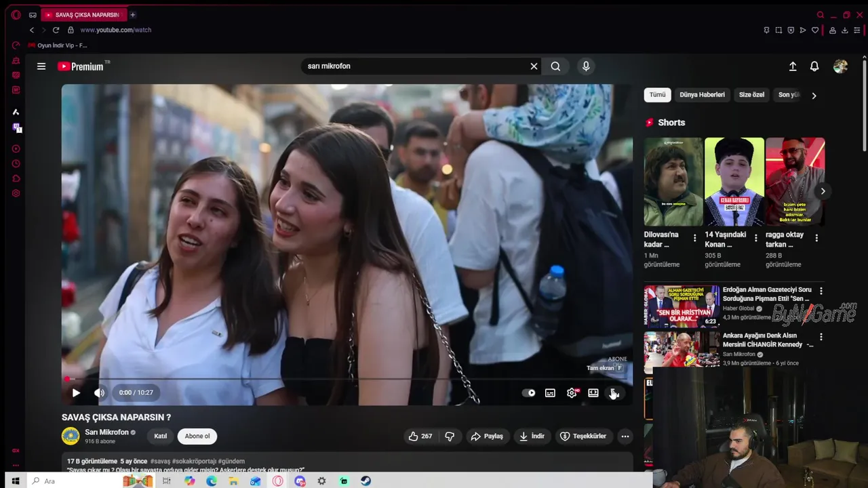Open Opera tab search magnifier
Image resolution: width=868 pixels, height=488 pixels.
821,15
